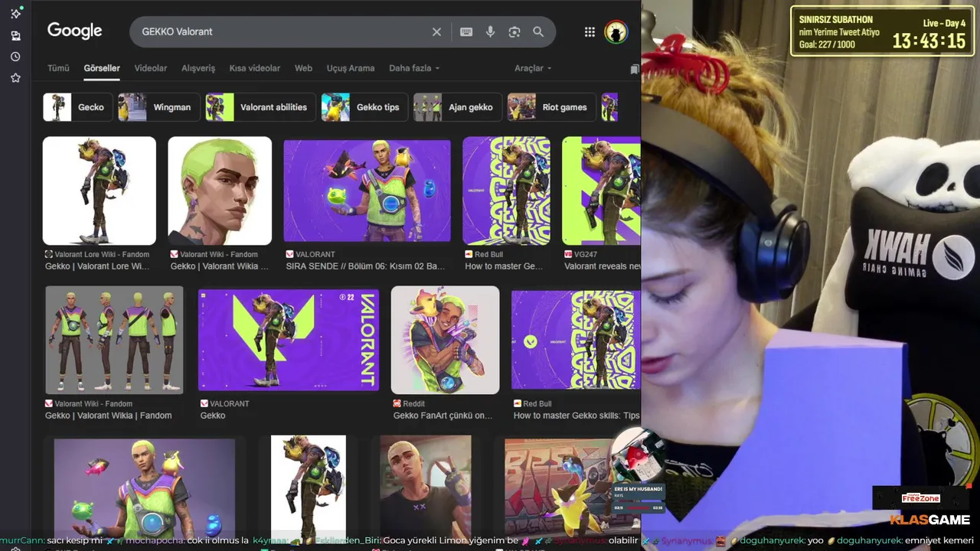The width and height of the screenshot is (980, 551).
Task: Open Gekko full-body image from Valorant Lore Wiki
Action: [x=100, y=191]
